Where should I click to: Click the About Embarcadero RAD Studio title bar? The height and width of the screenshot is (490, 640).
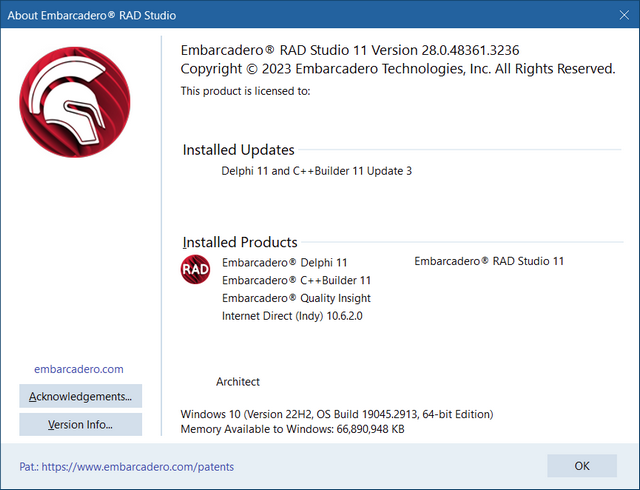pyautogui.click(x=300, y=16)
